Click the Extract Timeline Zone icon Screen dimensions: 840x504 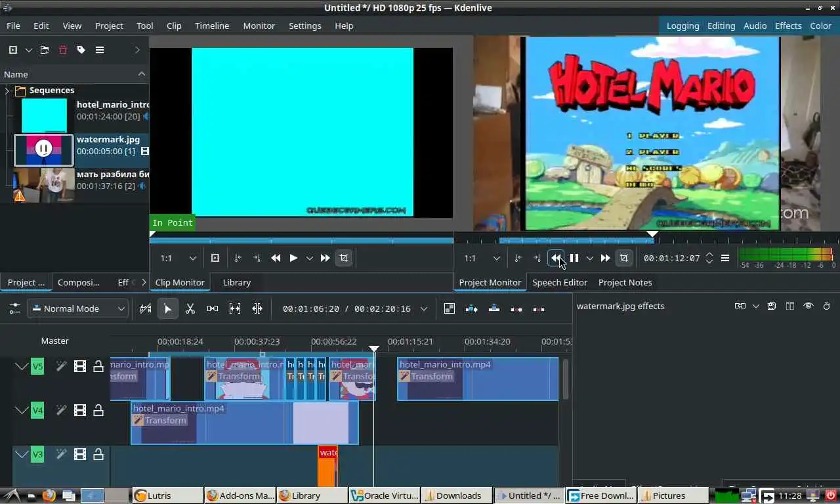pos(516,308)
